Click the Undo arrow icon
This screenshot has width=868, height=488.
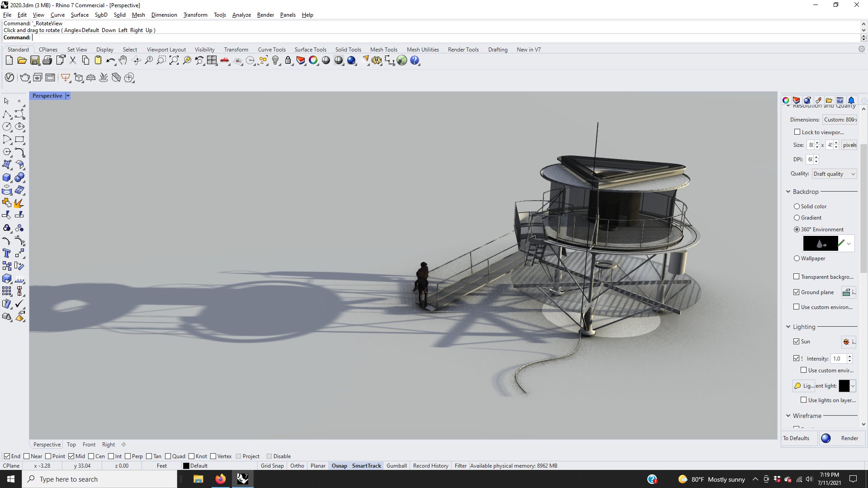[x=110, y=61]
